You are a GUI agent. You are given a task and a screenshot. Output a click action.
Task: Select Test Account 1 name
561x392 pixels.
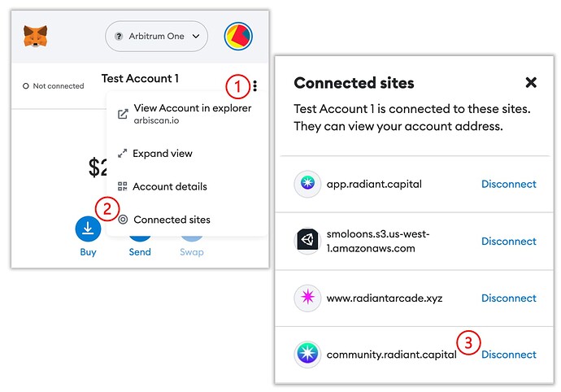(140, 78)
